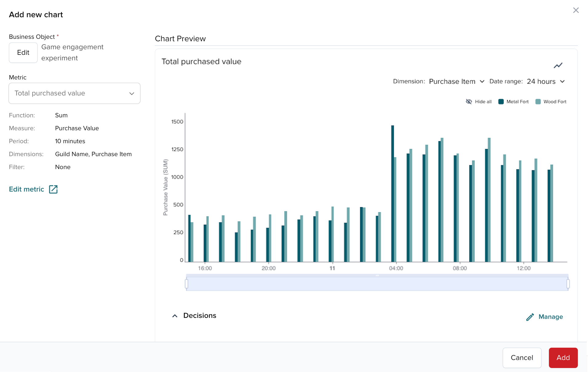Click the Metal Fort color swatch in legend

coord(501,102)
